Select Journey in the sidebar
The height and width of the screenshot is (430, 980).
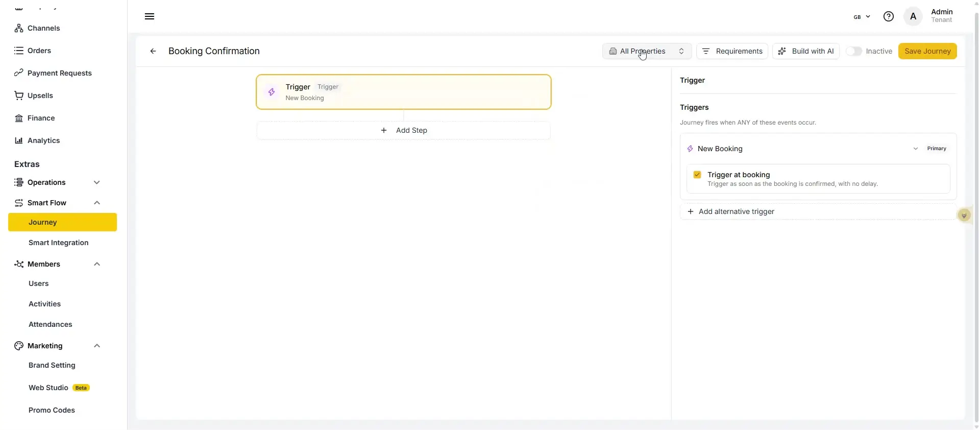(62, 222)
